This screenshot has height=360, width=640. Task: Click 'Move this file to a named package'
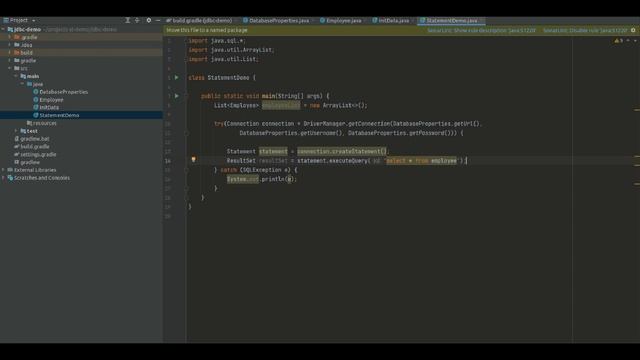click(207, 30)
